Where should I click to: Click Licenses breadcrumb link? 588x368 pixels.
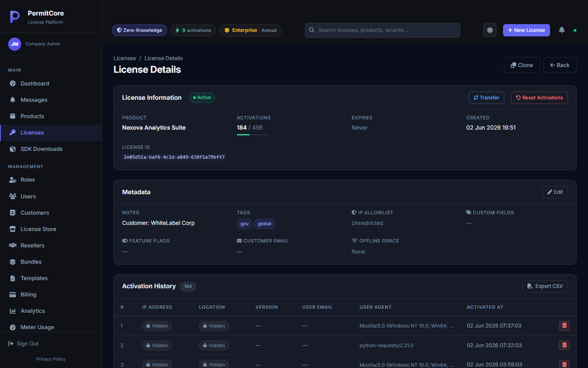pyautogui.click(x=125, y=58)
